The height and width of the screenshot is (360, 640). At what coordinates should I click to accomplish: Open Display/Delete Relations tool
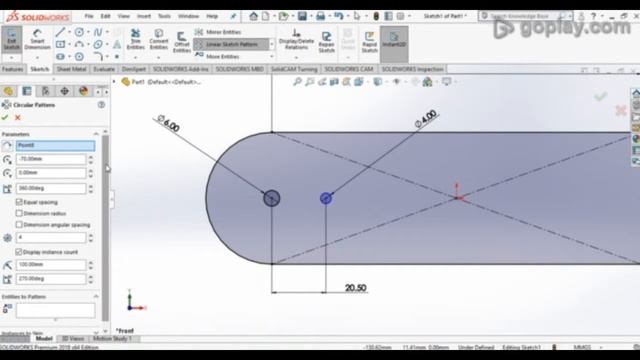click(296, 40)
